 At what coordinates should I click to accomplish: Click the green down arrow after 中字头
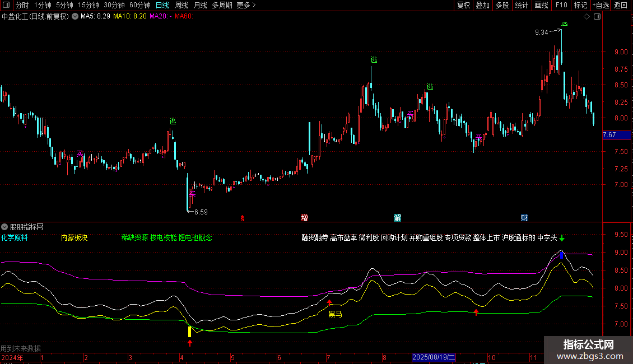point(562,238)
